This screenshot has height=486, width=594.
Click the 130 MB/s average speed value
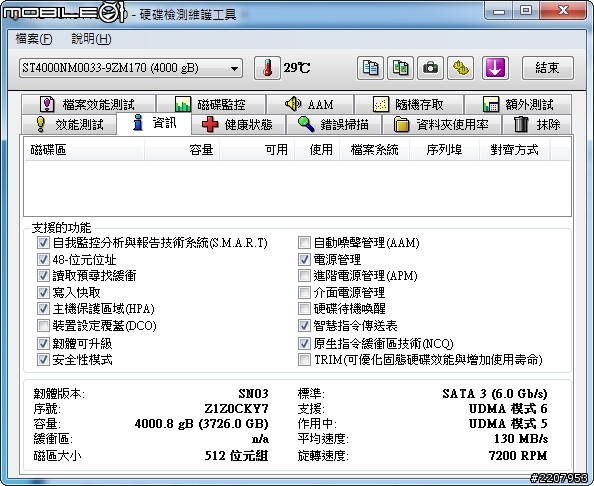coord(521,439)
